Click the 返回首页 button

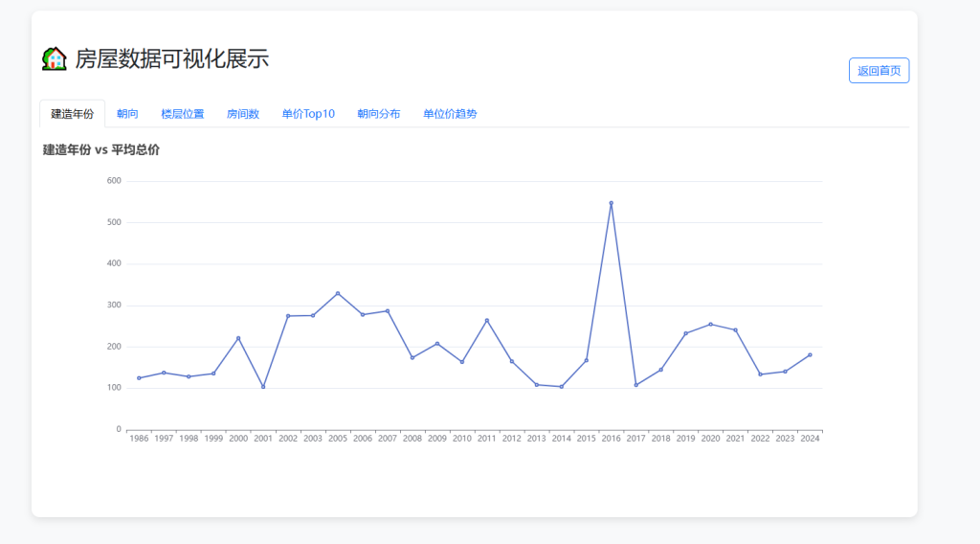click(879, 71)
